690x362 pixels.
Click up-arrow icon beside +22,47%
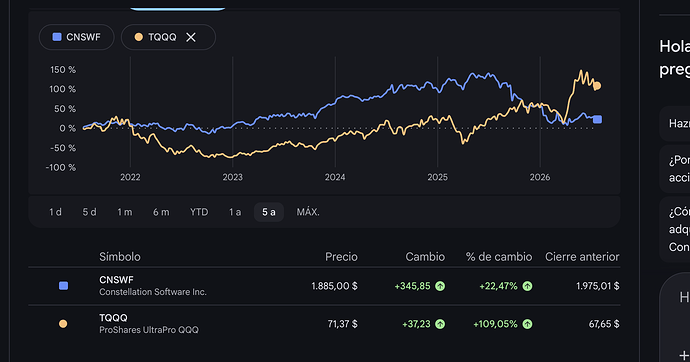[527, 286]
